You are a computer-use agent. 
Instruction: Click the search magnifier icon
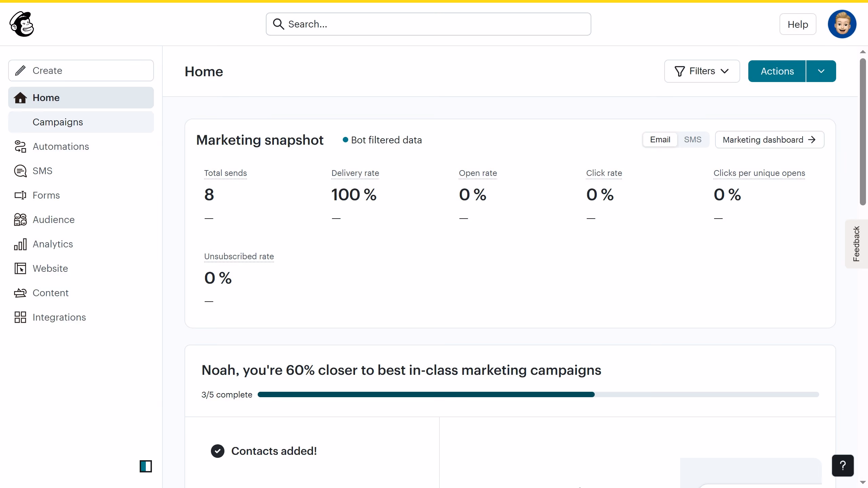[x=278, y=24]
